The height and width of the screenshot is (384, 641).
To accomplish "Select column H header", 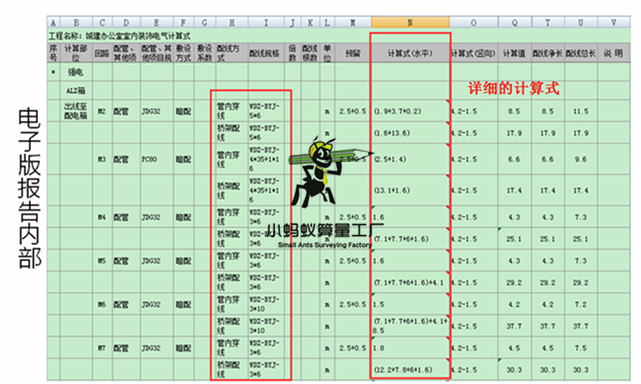I will 232,22.
